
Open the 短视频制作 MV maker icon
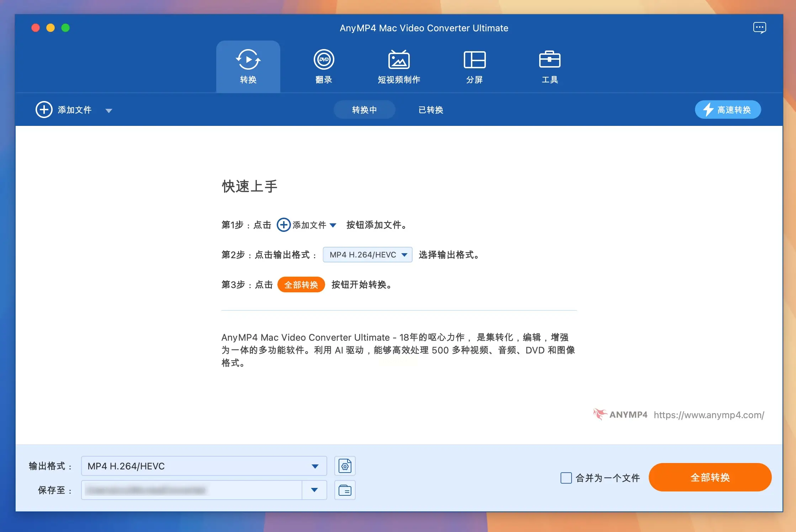pos(399,60)
